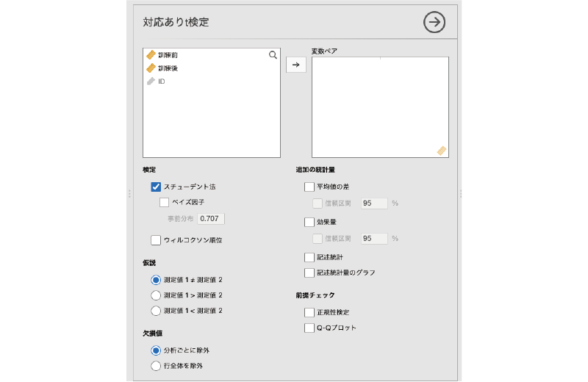Enable 記述統計量のグラフ checkbox

coord(309,273)
